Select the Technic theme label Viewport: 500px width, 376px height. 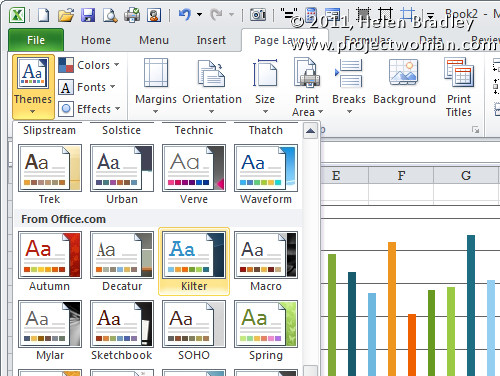click(194, 130)
